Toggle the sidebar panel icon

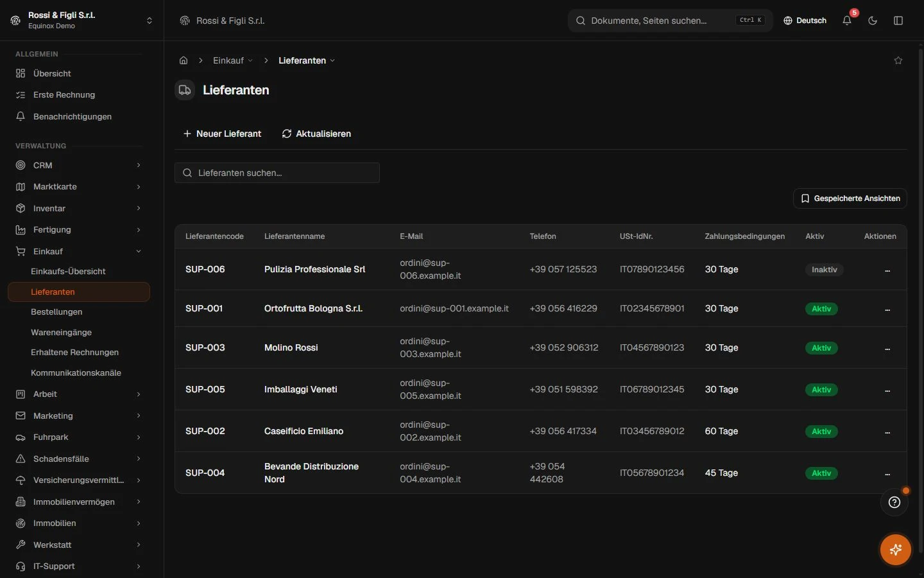tap(898, 21)
